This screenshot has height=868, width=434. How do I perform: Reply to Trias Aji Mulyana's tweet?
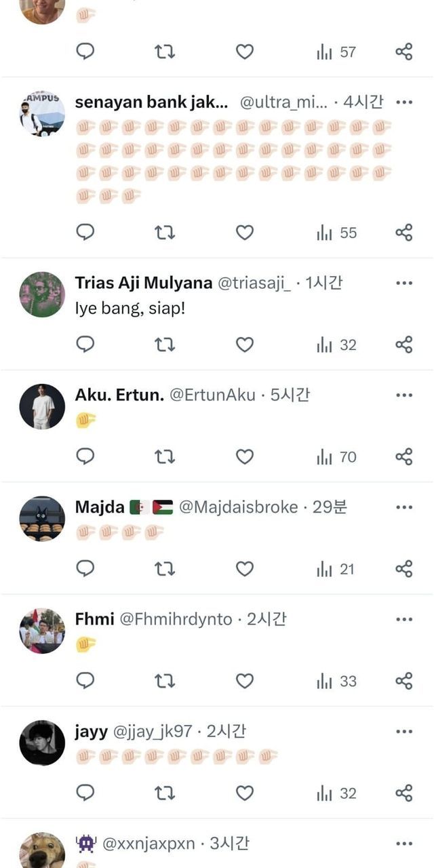point(85,344)
